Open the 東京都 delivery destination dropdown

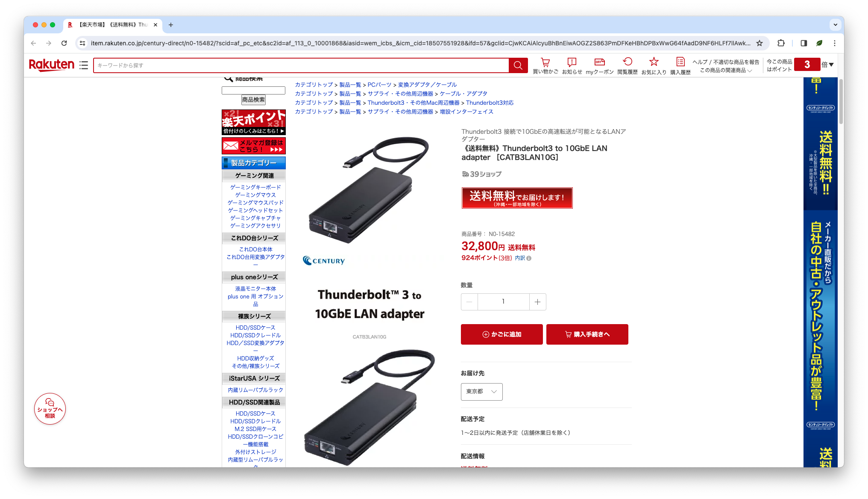(481, 392)
